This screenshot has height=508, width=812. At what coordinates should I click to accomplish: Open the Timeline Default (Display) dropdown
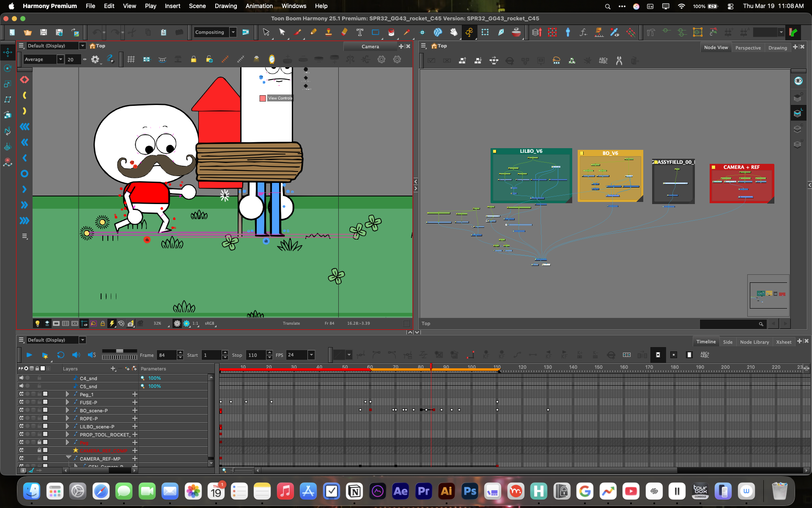pos(82,340)
